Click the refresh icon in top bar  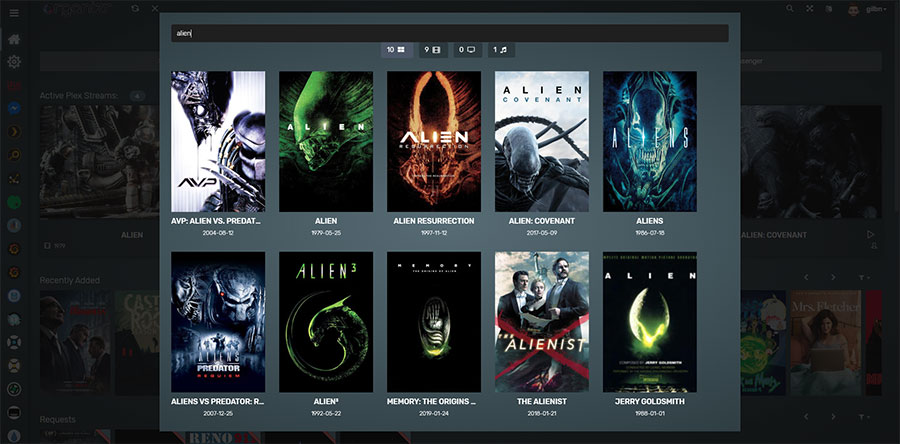pyautogui.click(x=135, y=9)
